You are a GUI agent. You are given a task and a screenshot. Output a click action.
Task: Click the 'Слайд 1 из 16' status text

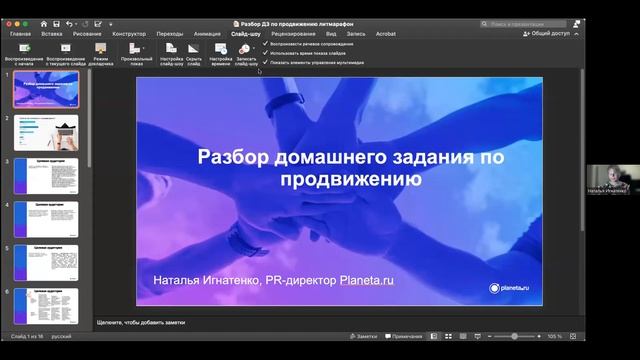click(27, 336)
